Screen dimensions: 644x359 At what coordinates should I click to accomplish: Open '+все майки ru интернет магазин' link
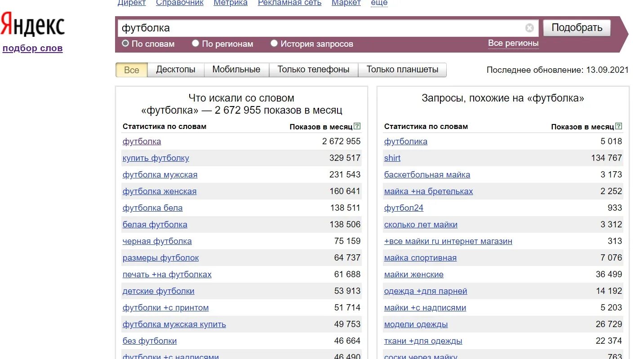click(448, 241)
